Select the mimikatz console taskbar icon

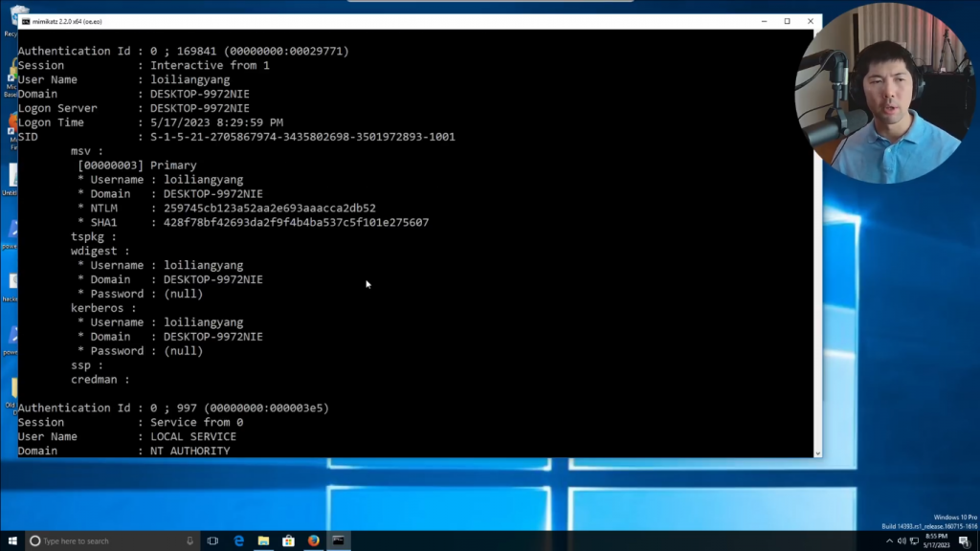(x=339, y=541)
